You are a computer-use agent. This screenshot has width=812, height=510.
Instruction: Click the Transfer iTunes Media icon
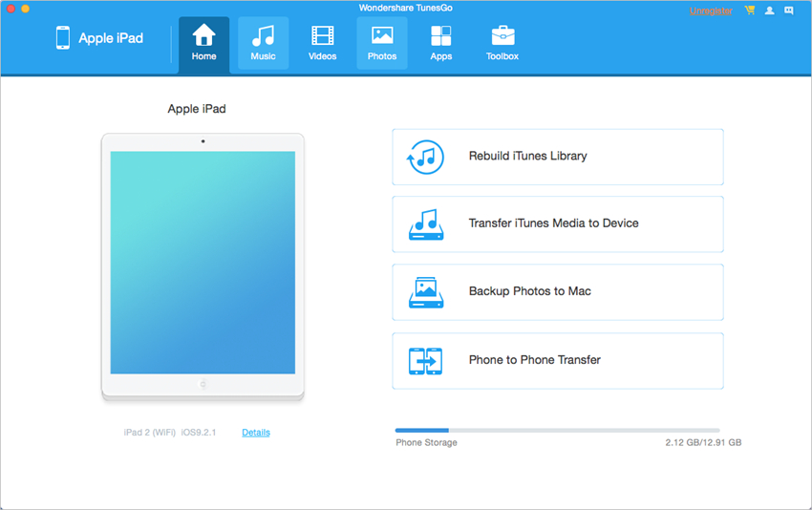click(425, 224)
